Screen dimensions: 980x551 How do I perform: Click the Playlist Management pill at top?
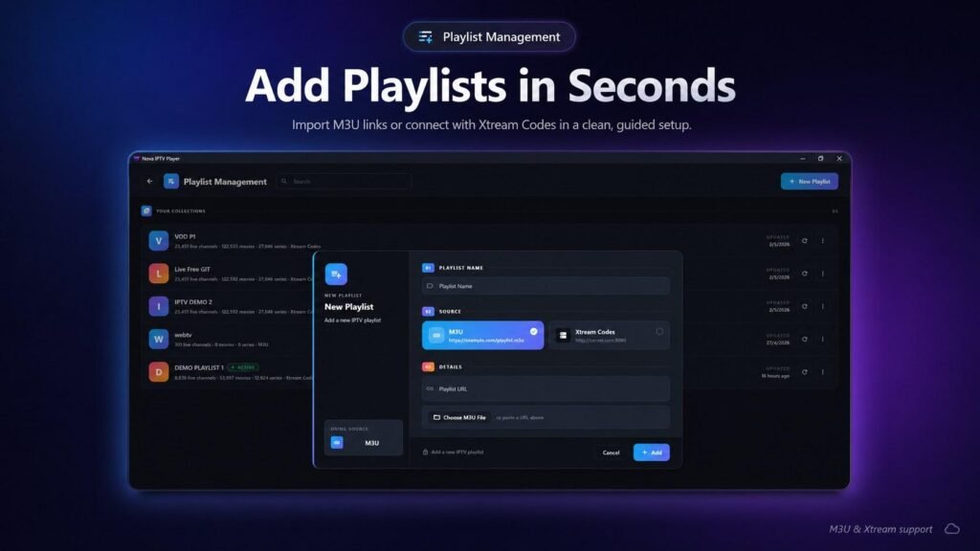coord(489,37)
